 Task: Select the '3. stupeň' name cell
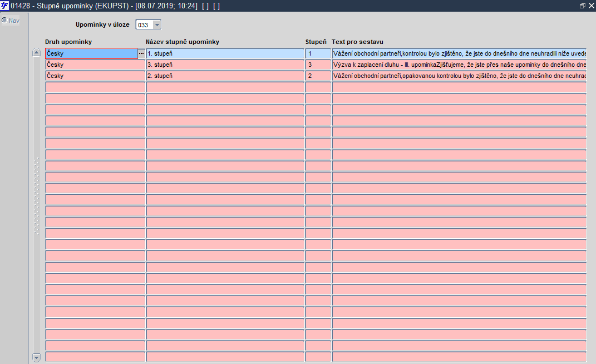(225, 65)
